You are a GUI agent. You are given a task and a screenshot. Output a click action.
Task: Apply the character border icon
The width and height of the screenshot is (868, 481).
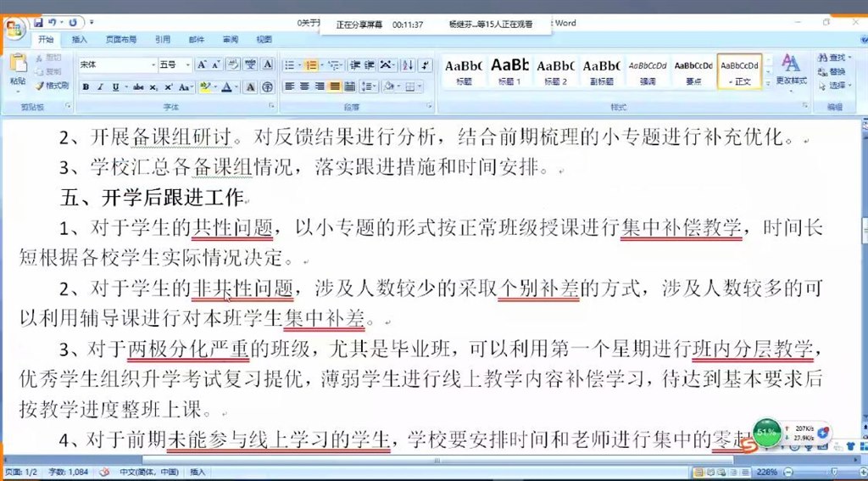[268, 64]
